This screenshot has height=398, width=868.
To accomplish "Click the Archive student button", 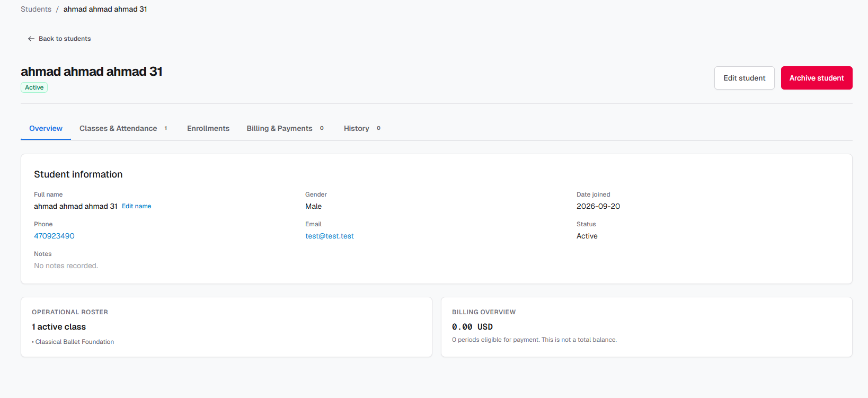I will [817, 78].
